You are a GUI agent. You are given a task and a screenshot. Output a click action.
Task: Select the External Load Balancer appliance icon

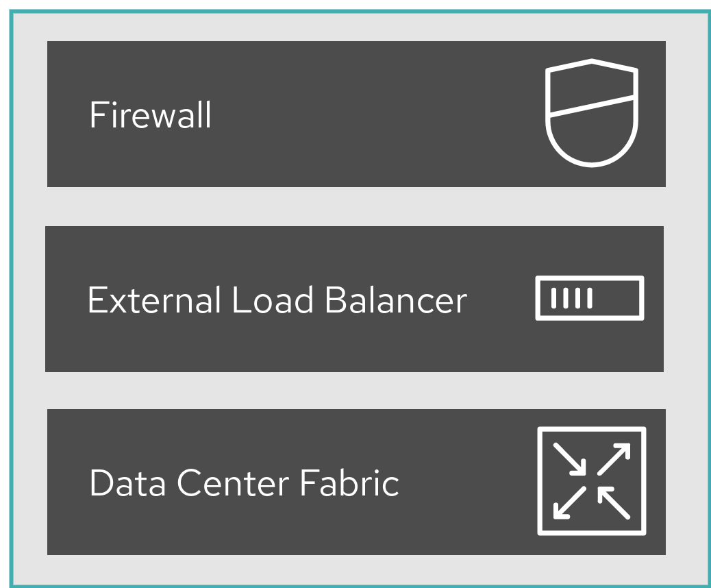tap(590, 298)
